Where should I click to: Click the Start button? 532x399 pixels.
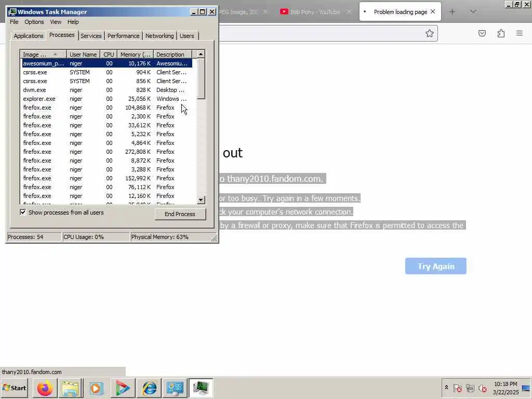[15, 388]
